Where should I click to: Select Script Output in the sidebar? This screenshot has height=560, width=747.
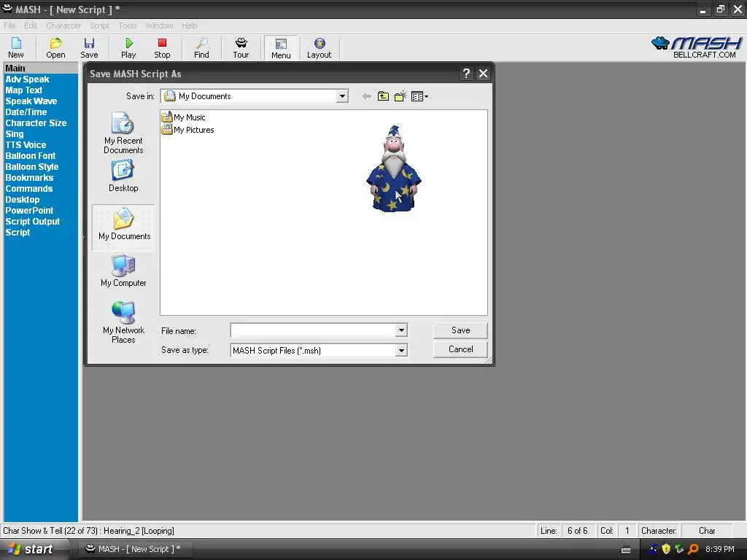point(32,222)
